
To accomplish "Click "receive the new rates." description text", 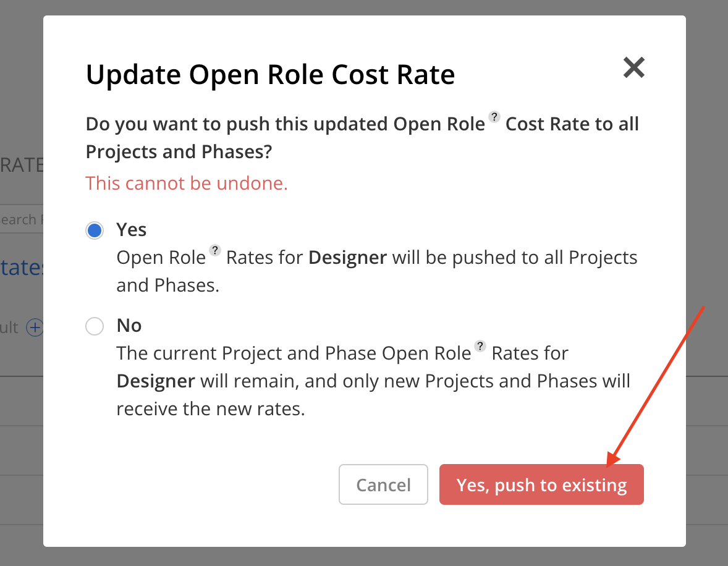I will click(x=210, y=409).
